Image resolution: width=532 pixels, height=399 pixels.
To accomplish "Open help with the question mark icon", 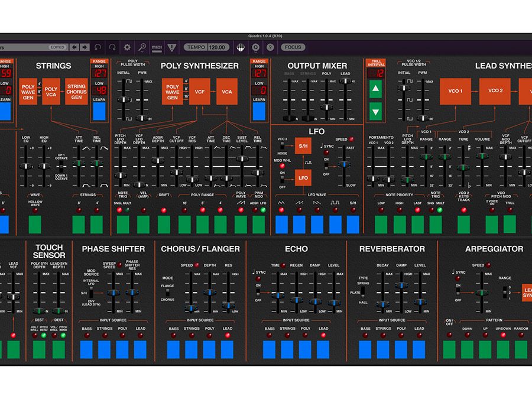I will (x=270, y=47).
